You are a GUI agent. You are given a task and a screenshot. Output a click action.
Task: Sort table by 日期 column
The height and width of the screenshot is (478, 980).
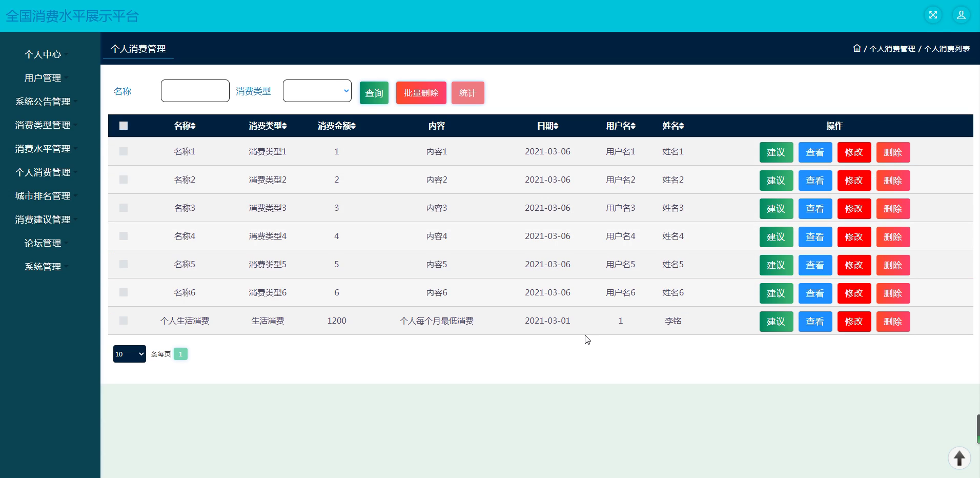click(x=547, y=126)
